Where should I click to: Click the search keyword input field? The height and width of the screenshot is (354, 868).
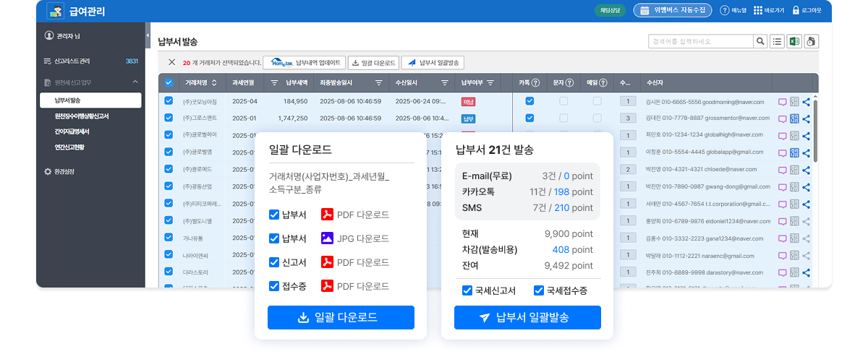click(x=699, y=41)
